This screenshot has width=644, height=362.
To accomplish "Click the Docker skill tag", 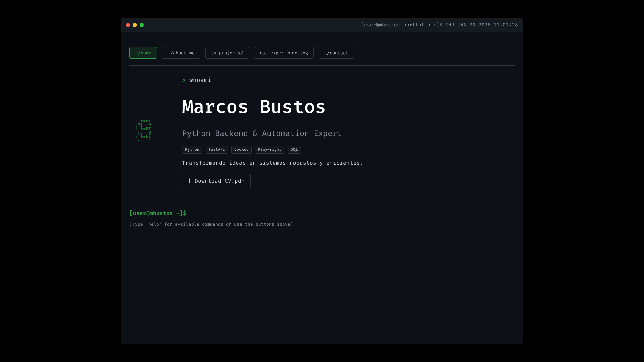I will tap(241, 149).
